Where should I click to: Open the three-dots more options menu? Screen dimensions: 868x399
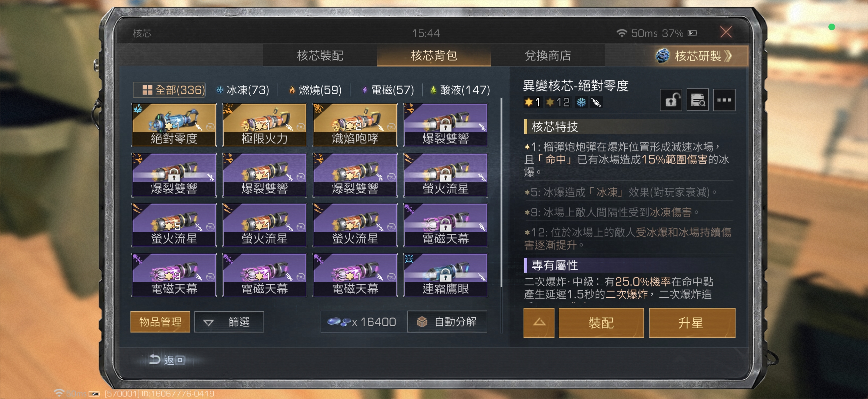tap(724, 100)
